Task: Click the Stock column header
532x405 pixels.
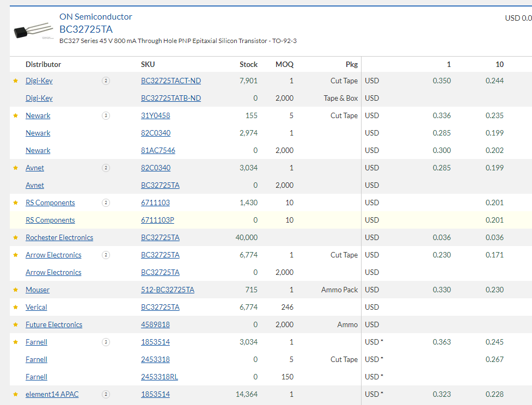Action: (248, 64)
